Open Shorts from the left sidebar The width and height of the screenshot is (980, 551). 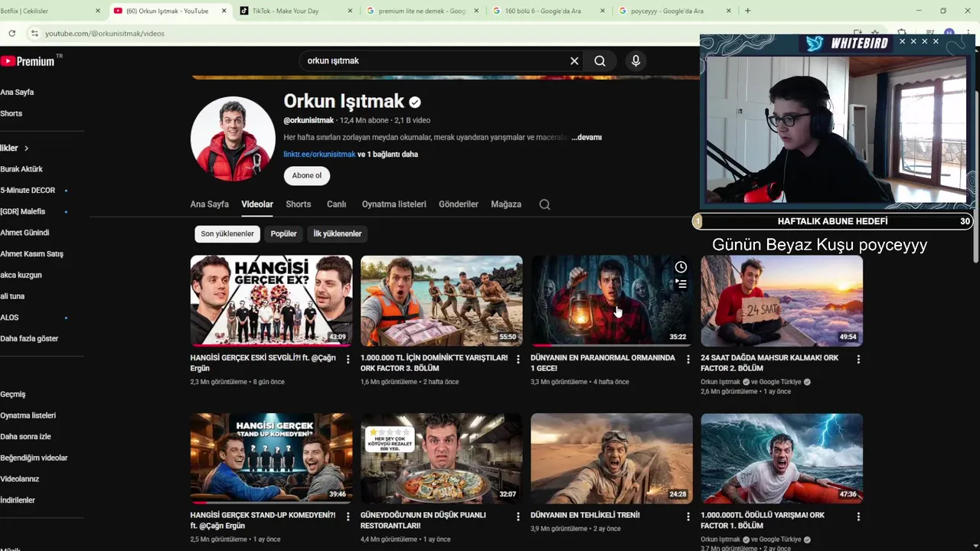(11, 113)
